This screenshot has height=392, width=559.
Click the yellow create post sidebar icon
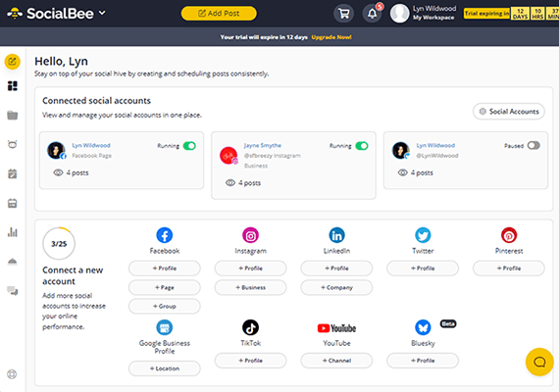(x=12, y=62)
